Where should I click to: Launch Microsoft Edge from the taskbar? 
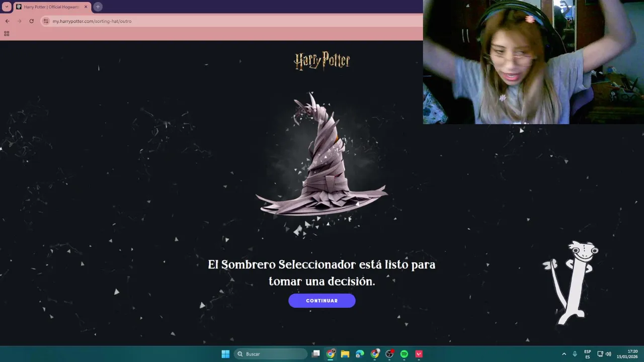[x=360, y=354]
